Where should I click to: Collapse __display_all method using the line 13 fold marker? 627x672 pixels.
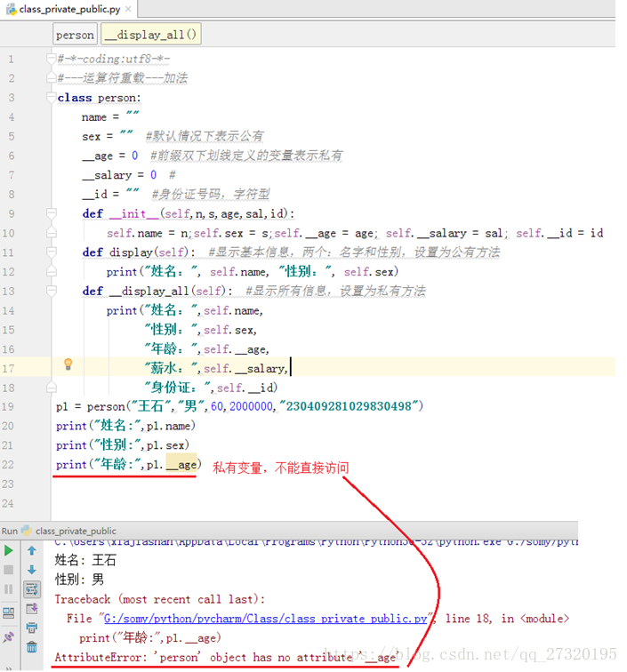pos(51,291)
